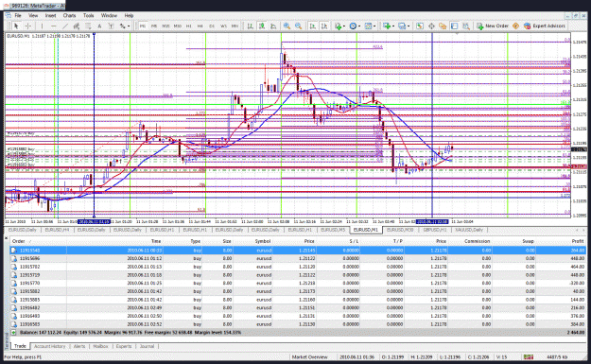Zoom out of the chart

pyautogui.click(x=298, y=26)
